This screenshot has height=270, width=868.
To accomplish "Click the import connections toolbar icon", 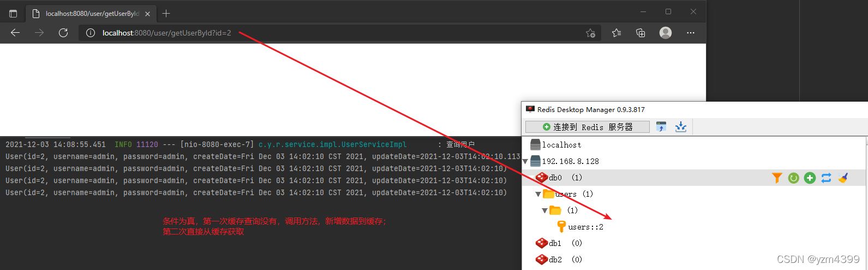I will coord(661,127).
